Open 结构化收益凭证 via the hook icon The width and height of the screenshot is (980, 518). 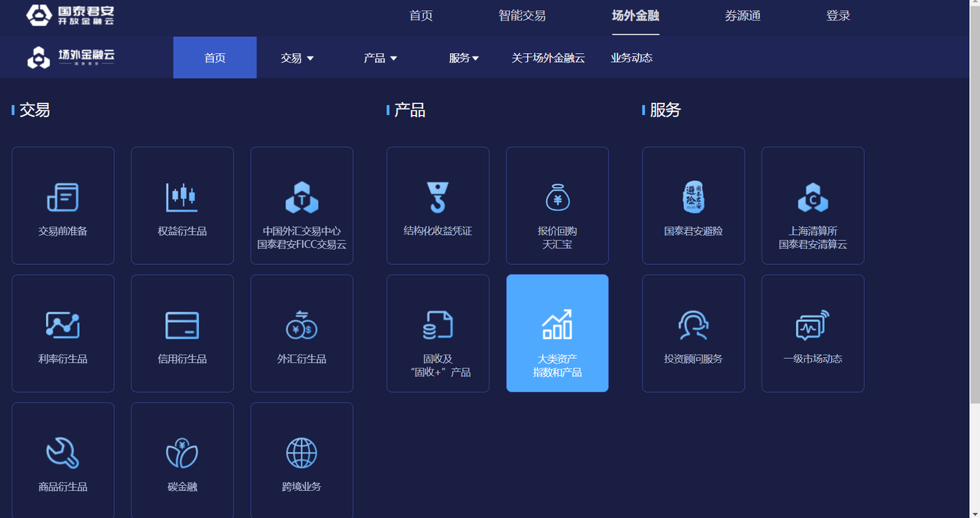point(438,197)
